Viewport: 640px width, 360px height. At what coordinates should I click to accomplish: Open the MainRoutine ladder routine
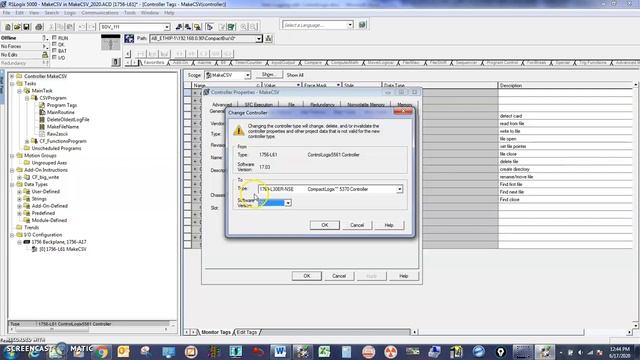point(60,112)
